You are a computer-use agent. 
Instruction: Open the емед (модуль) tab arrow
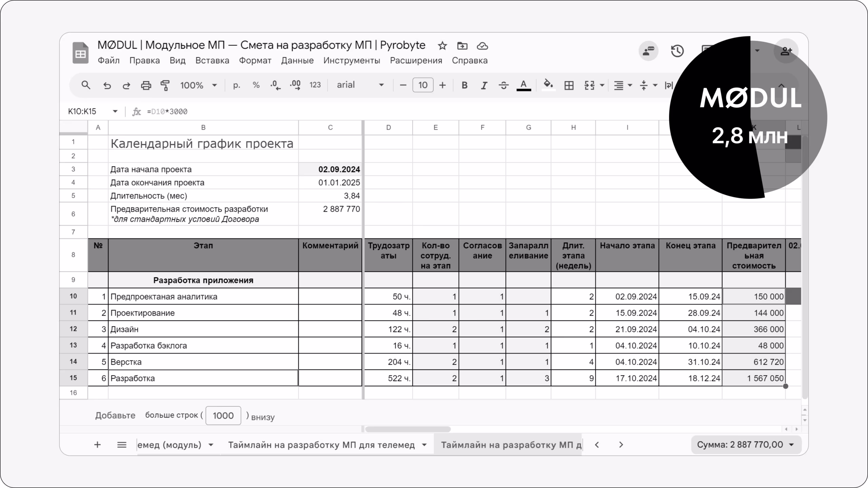(211, 445)
